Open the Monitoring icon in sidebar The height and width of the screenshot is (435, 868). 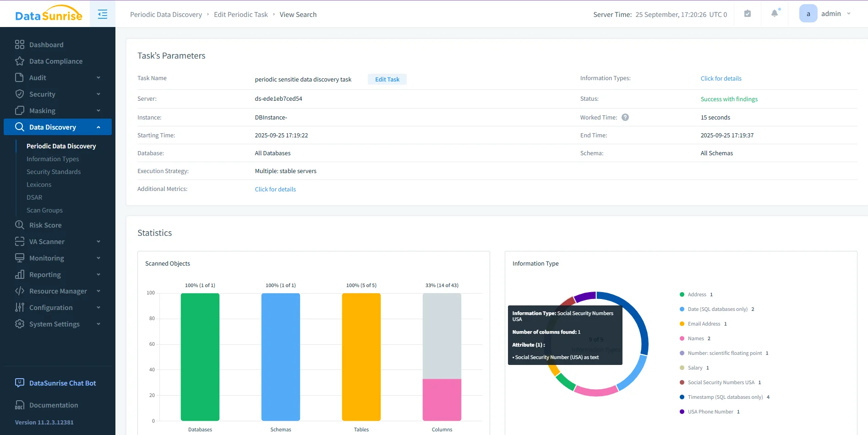20,258
